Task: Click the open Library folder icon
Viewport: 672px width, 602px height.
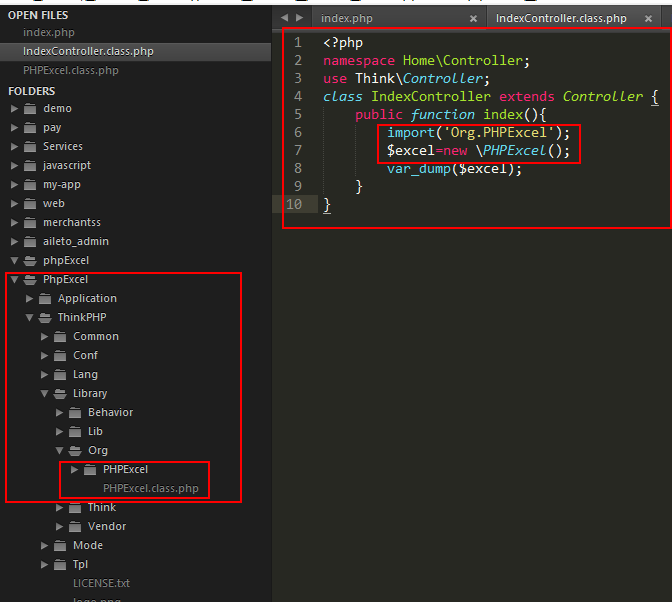Action: tap(60, 393)
